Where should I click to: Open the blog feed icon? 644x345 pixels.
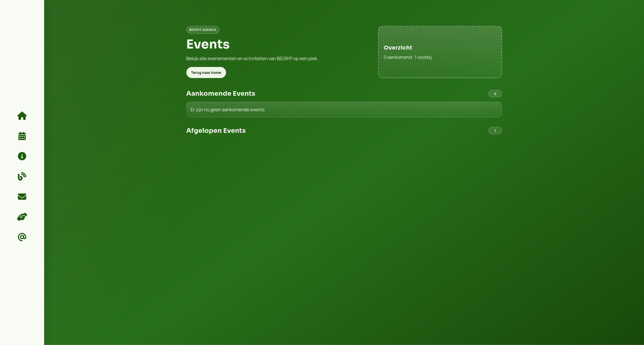click(22, 176)
